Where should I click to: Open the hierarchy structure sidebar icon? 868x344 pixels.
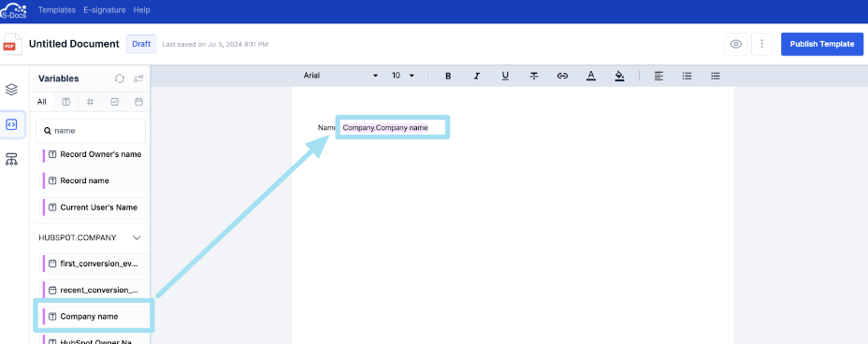pos(11,159)
